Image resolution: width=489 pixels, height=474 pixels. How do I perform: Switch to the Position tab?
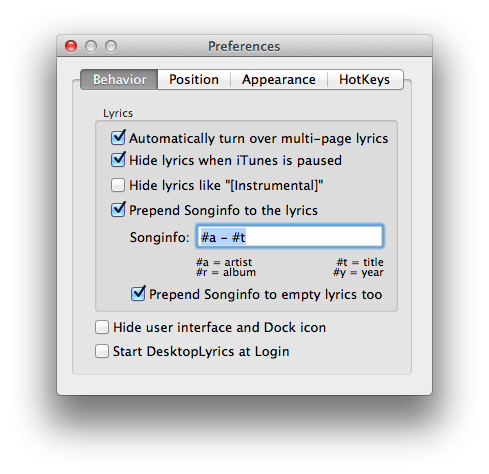point(194,80)
